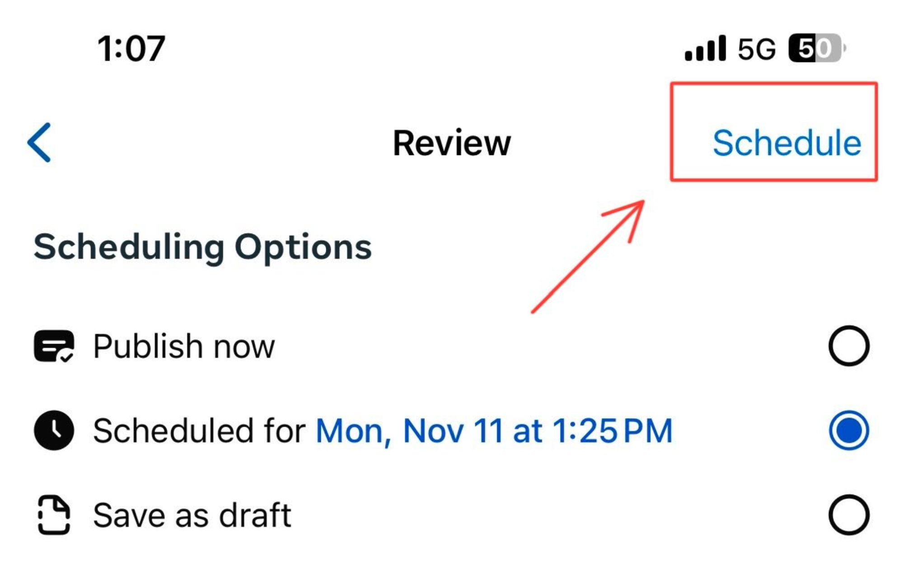Select the Scheduled for radio button
Viewport: 903px width, 588px height.
point(848,430)
